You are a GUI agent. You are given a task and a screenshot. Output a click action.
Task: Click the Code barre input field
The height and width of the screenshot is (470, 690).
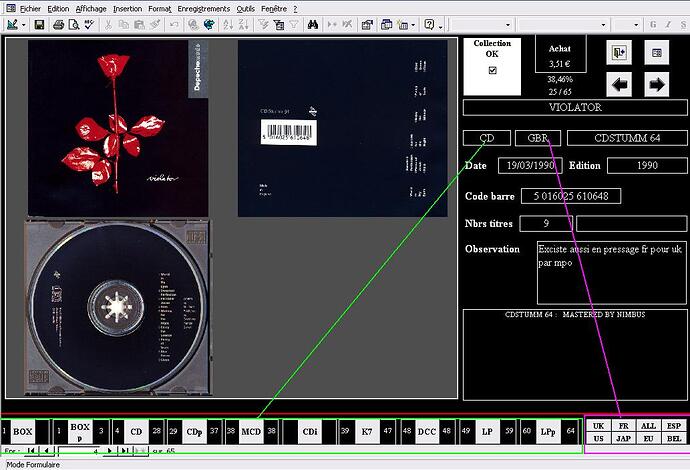571,196
